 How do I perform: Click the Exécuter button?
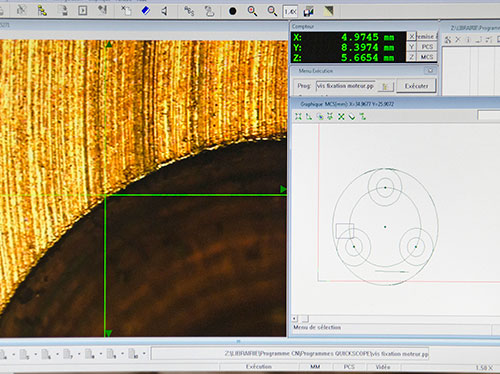pyautogui.click(x=416, y=86)
